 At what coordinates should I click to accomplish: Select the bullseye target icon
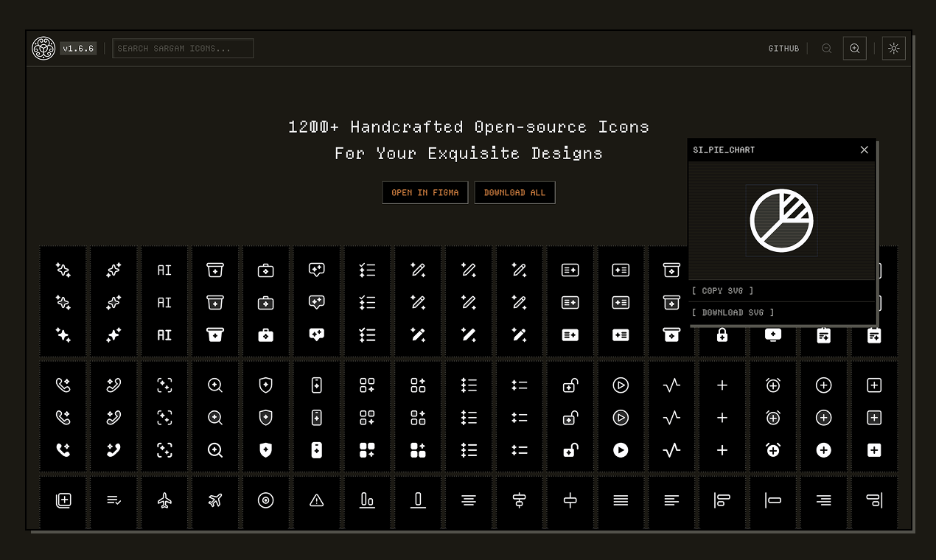266,501
